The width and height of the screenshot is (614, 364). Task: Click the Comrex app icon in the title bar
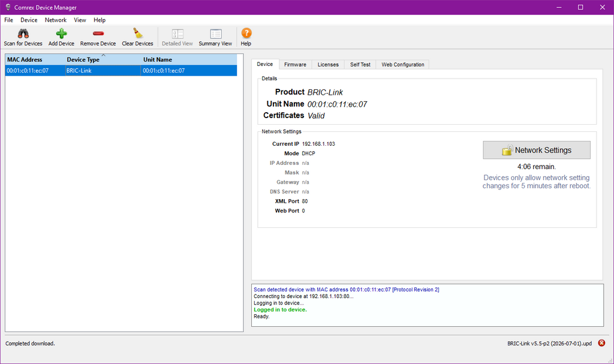click(7, 7)
